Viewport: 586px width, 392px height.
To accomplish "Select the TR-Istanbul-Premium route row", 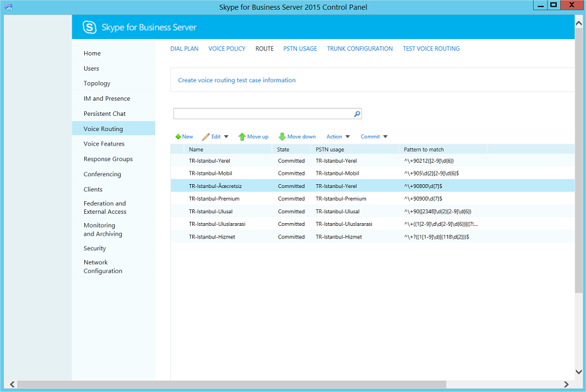I will (214, 199).
